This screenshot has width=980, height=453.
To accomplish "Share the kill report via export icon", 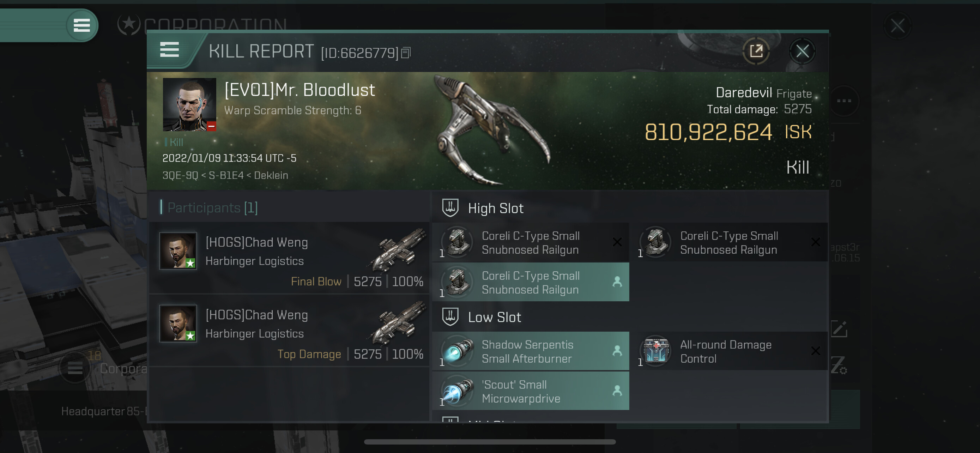I will point(756,51).
